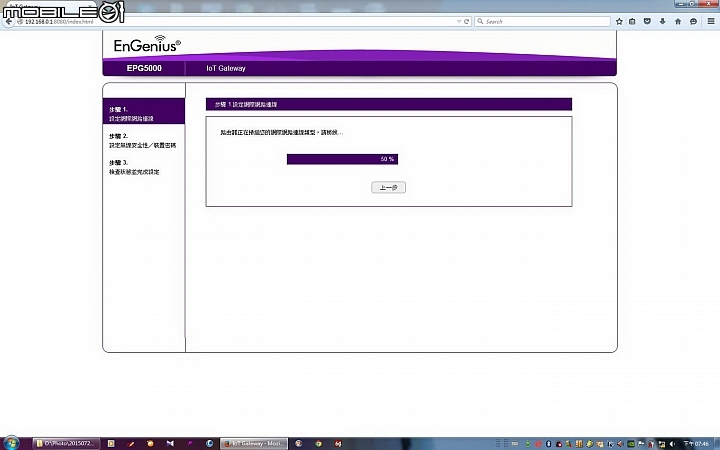The height and width of the screenshot is (450, 720).
Task: Open the media player taskbar icon
Action: (x=111, y=444)
